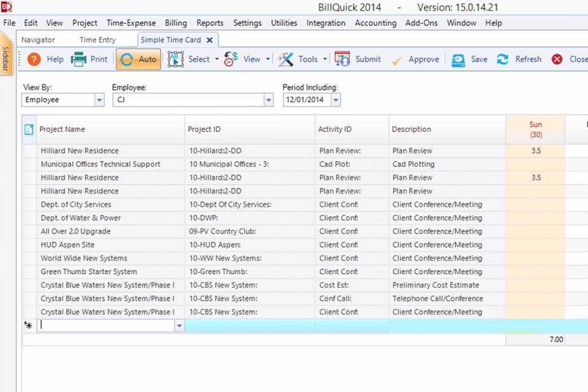Image resolution: width=588 pixels, height=392 pixels.
Task: Click the Help question mark icon
Action: coord(34,59)
